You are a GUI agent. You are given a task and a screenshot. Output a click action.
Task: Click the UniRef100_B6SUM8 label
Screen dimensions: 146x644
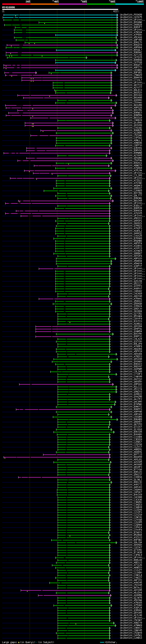(131, 105)
